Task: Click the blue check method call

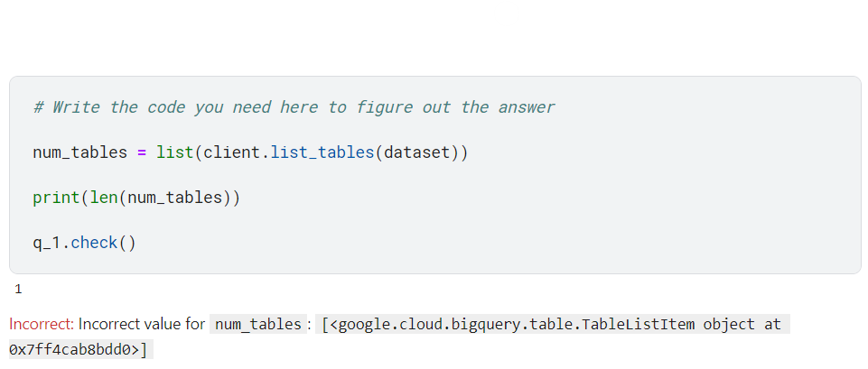Action: coord(94,243)
